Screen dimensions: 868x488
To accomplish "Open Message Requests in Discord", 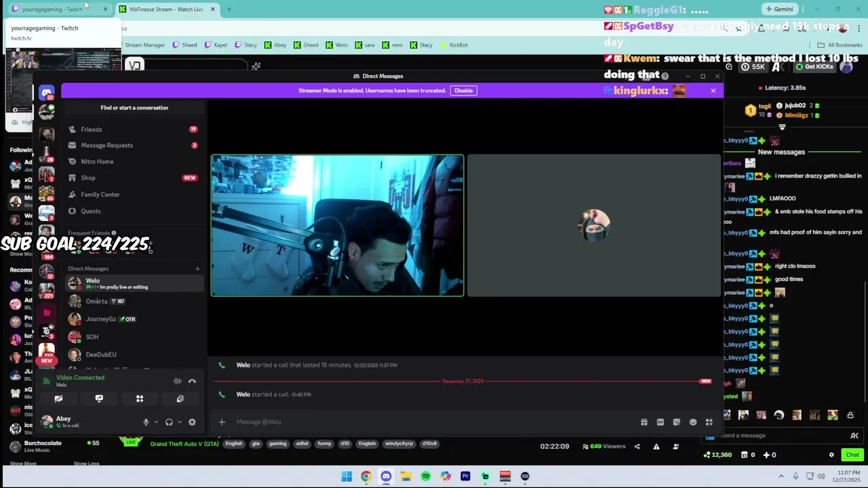I will pyautogui.click(x=133, y=145).
